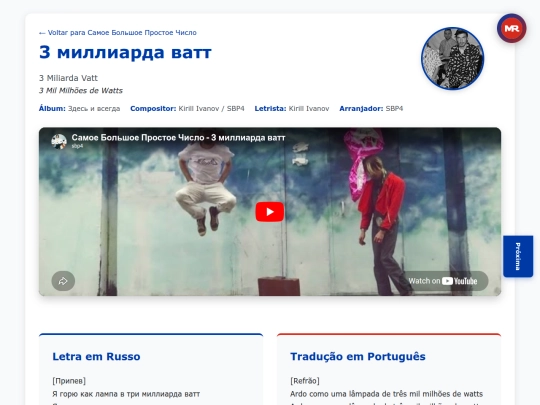Click the red YouTube play button

coord(270,212)
